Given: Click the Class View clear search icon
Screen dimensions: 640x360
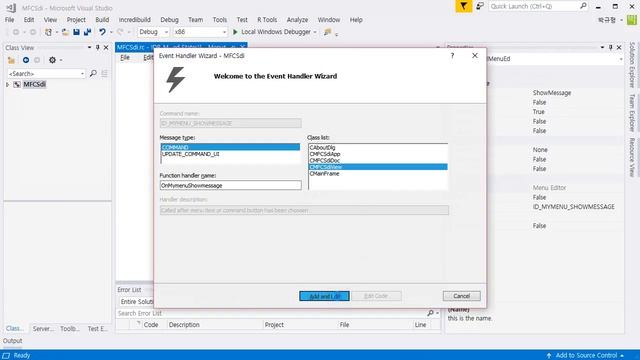Looking at the screenshot, I should point(104,73).
